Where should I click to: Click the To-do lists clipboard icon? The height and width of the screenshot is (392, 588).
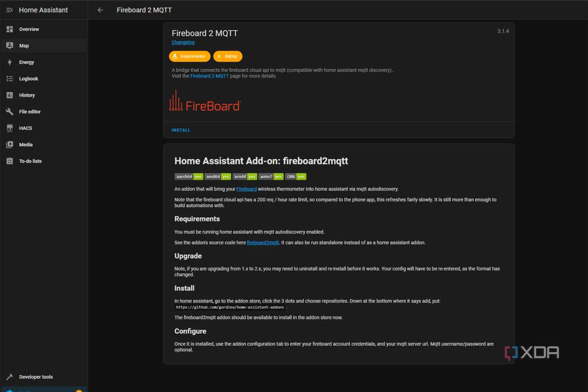pyautogui.click(x=10, y=161)
